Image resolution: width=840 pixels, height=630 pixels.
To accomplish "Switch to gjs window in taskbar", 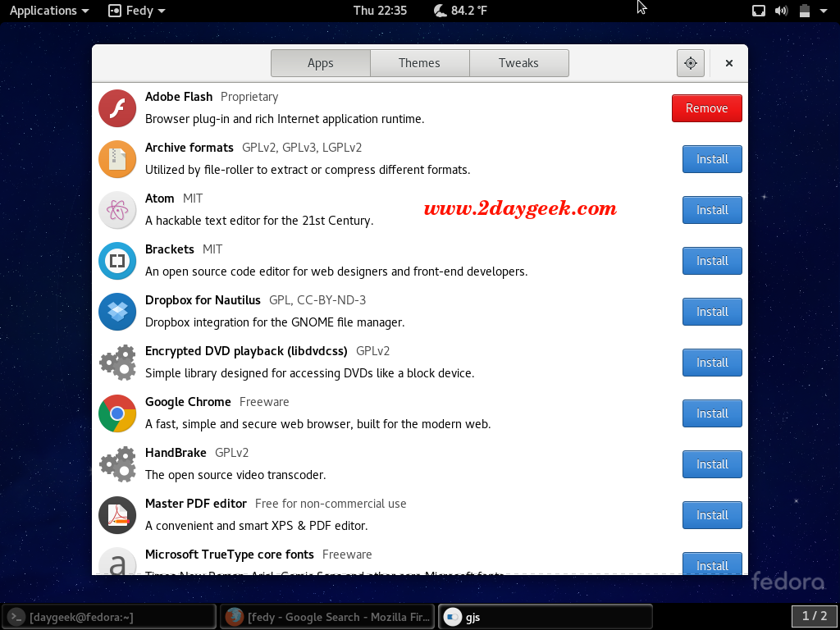I will pos(546,617).
